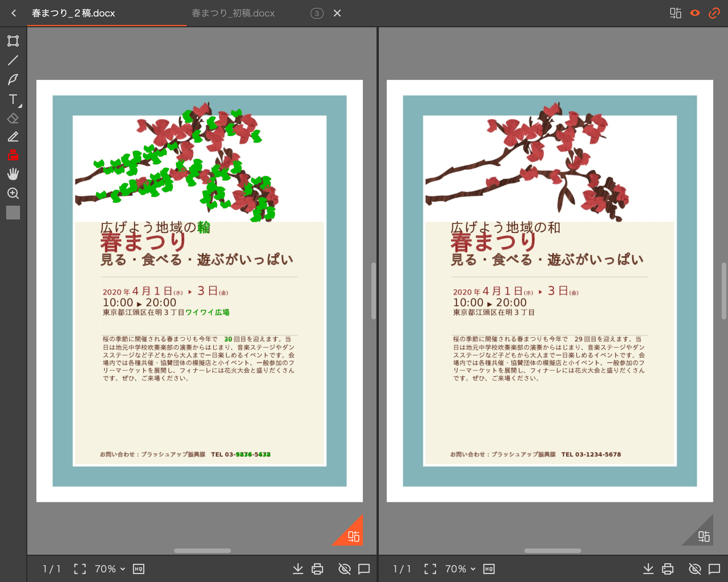728x582 pixels.
Task: Select the pen nib tool
Action: tap(13, 80)
